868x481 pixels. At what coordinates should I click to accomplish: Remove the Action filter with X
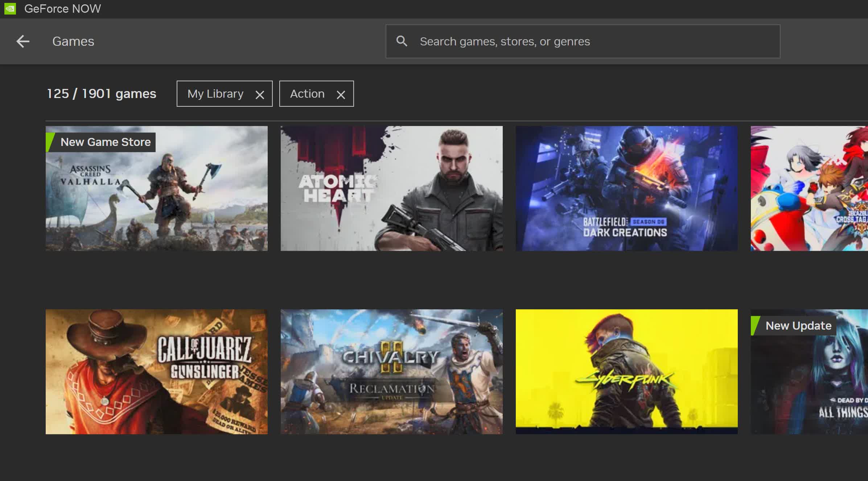pyautogui.click(x=341, y=95)
